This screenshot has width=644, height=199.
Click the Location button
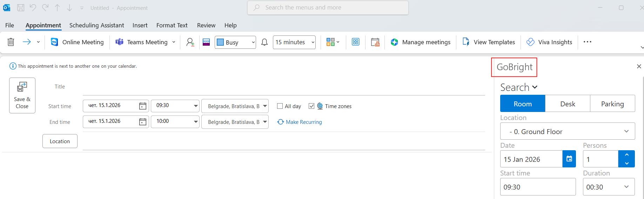coord(60,141)
